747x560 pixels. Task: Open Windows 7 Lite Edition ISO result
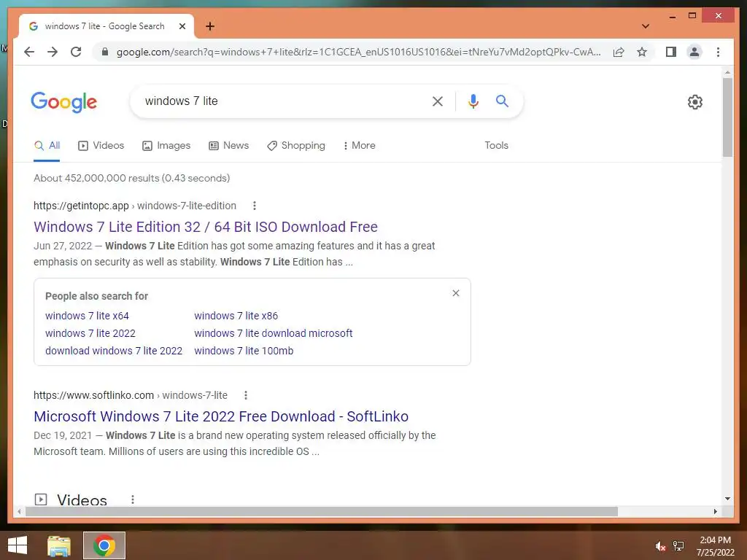[x=205, y=227]
